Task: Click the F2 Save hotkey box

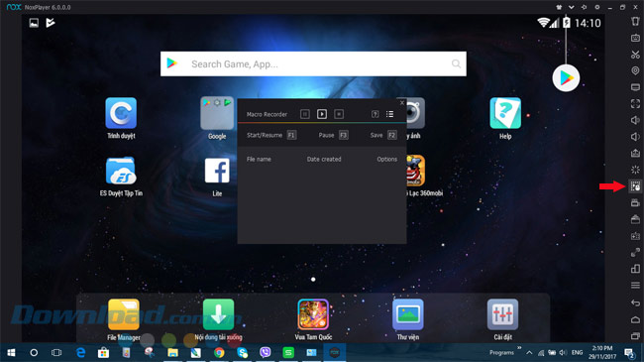Action: click(391, 135)
